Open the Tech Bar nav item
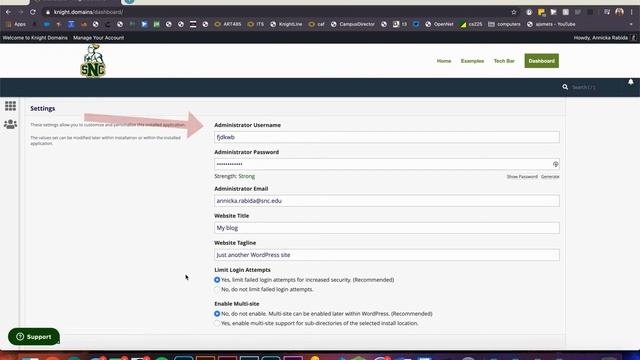 [x=504, y=61]
